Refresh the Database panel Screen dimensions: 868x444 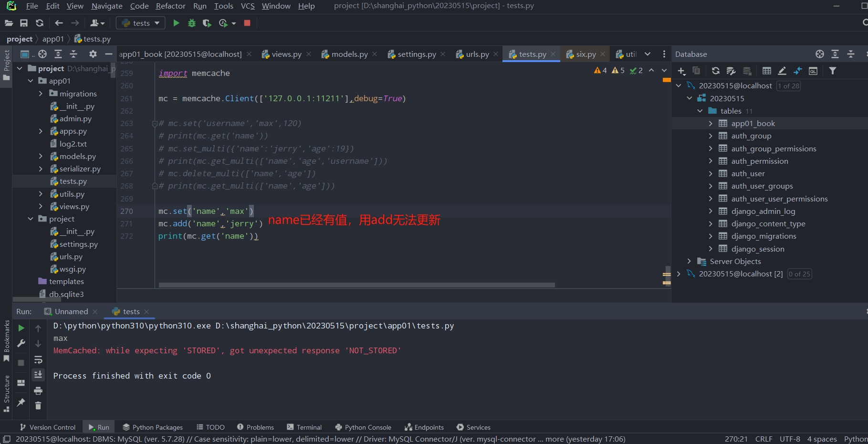click(x=716, y=71)
